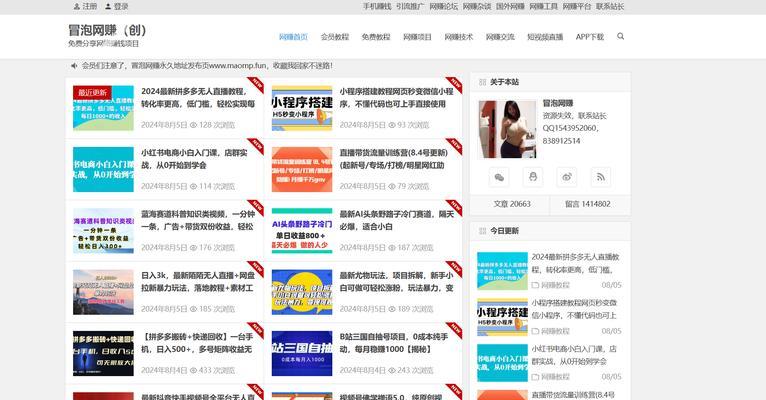Open 引流推广 in the top bar

[410, 6]
